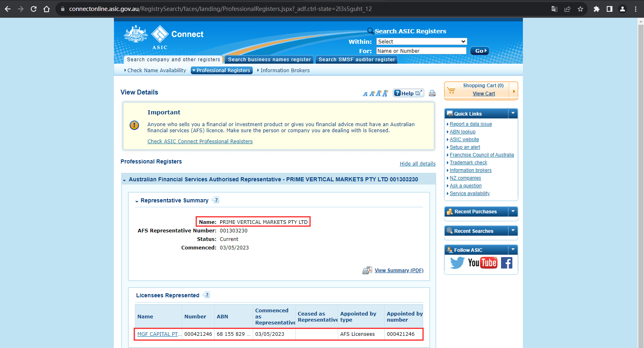Open browser extensions puzzle icon
This screenshot has width=644, height=348.
pyautogui.click(x=597, y=9)
